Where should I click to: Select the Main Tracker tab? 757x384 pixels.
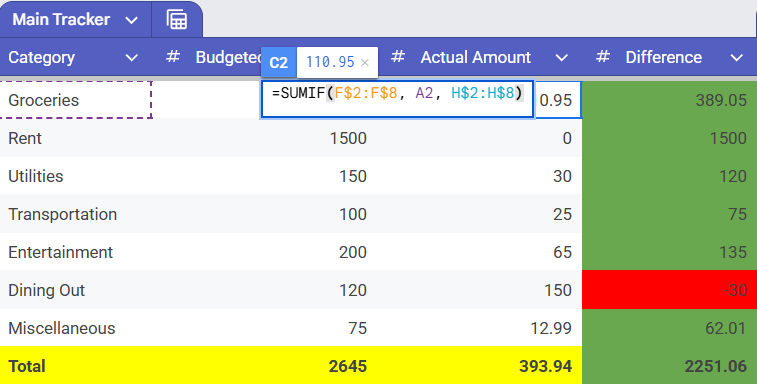pos(61,20)
